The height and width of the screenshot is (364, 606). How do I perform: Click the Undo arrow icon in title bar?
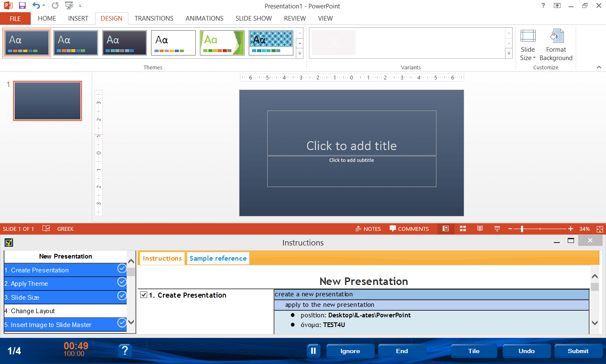pyautogui.click(x=36, y=6)
